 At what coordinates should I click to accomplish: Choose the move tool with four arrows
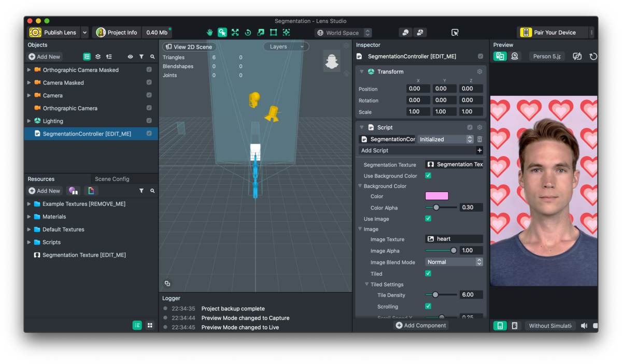coord(235,33)
